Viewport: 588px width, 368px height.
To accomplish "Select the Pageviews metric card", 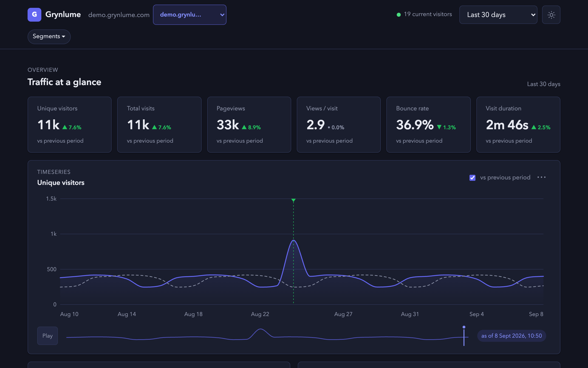I will (249, 125).
